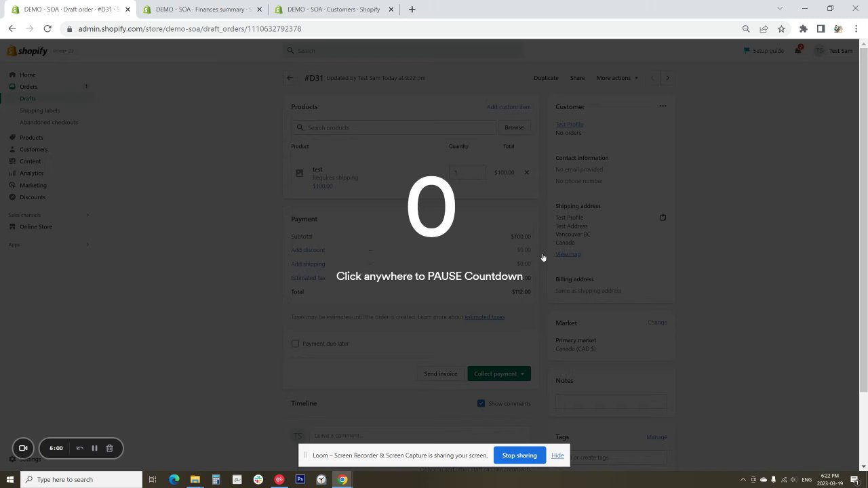This screenshot has height=488, width=868.
Task: Click the Change market link
Action: click(x=657, y=323)
